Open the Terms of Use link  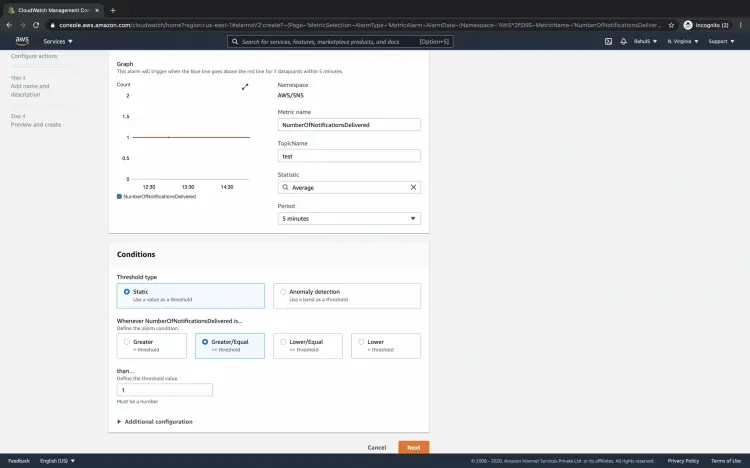[x=726, y=461]
